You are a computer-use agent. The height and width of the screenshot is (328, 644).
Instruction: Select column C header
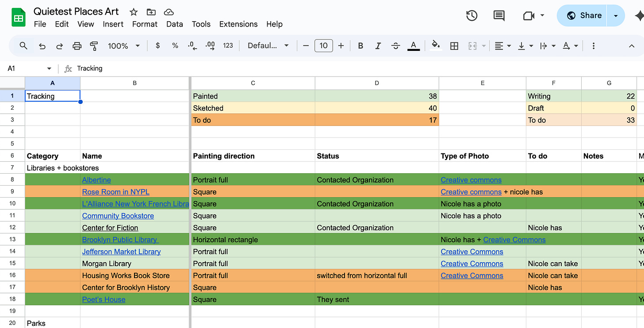(x=253, y=83)
